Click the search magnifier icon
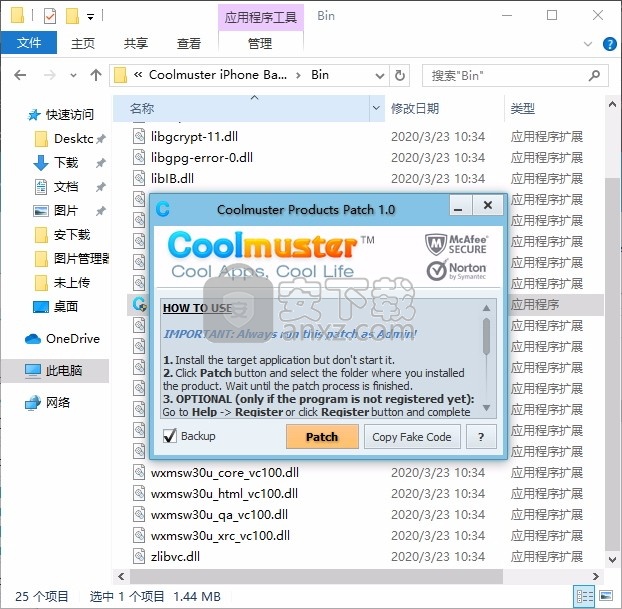This screenshot has height=609, width=622. 594,75
